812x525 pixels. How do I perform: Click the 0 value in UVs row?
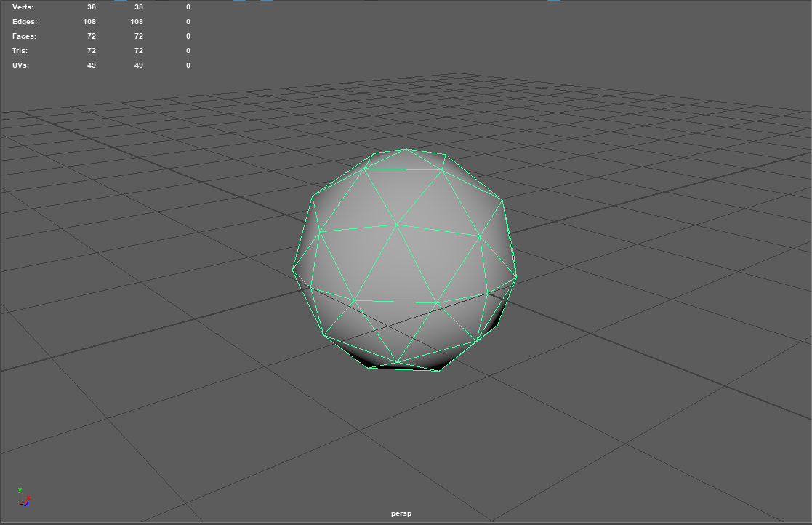188,65
